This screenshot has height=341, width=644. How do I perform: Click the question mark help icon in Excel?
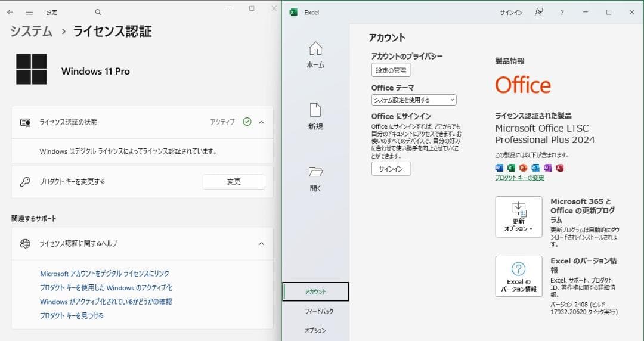pyautogui.click(x=562, y=13)
